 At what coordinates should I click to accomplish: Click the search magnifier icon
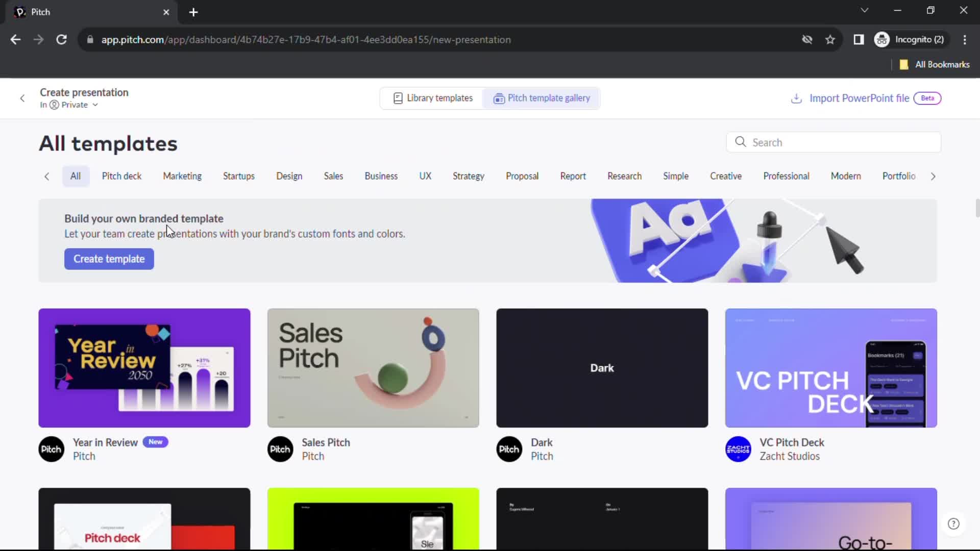(741, 142)
